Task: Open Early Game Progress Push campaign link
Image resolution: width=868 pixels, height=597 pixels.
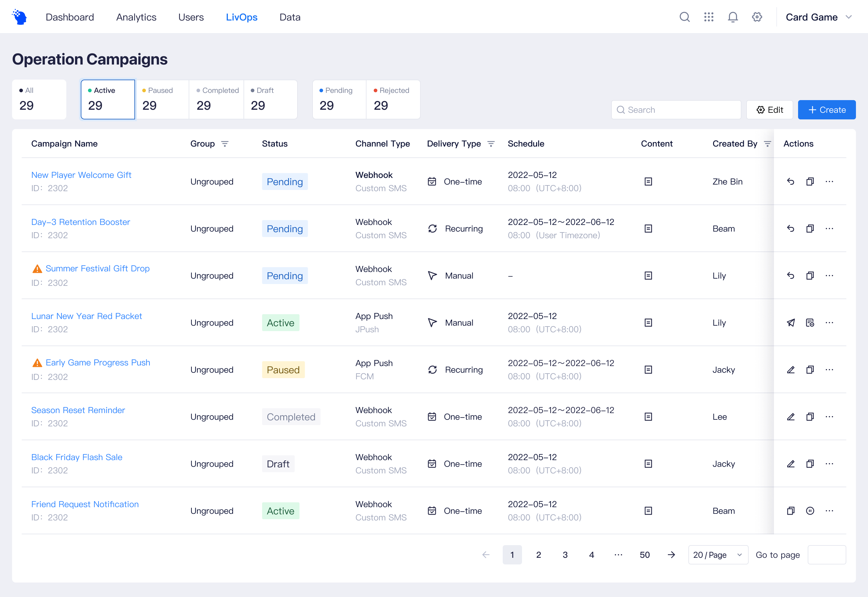Action: click(98, 362)
